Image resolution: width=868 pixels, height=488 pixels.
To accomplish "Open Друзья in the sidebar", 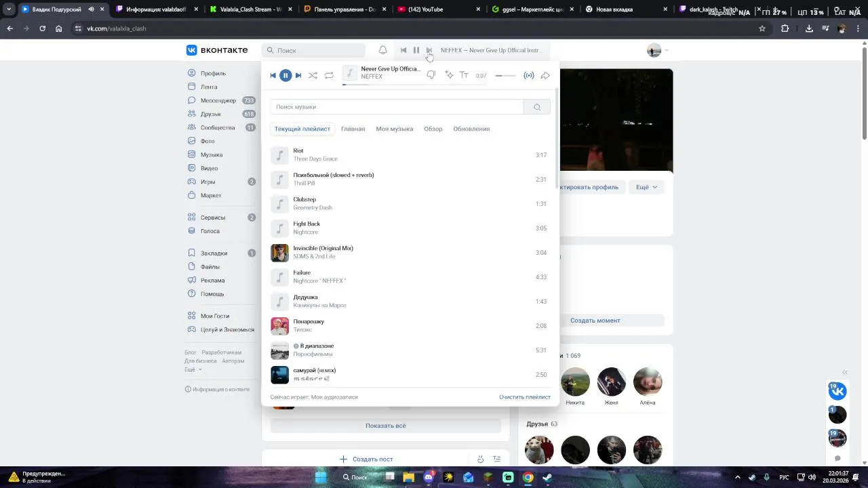I will coord(210,114).
